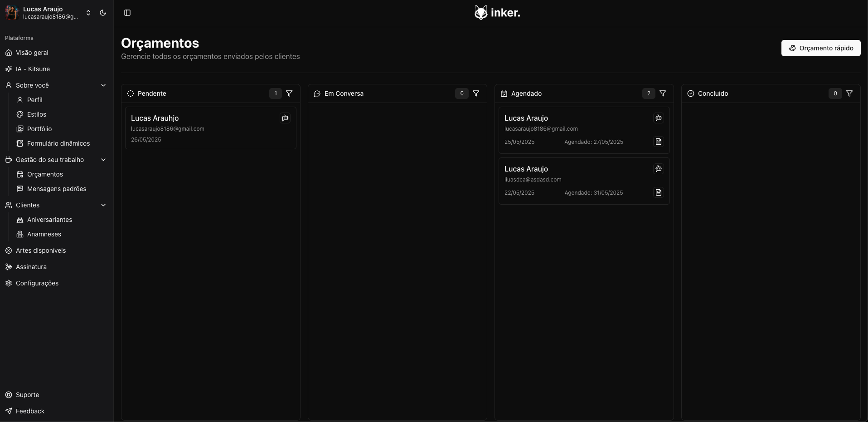The width and height of the screenshot is (868, 422).
Task: Open document icon on 27/05/2025 card
Action: [x=659, y=142]
